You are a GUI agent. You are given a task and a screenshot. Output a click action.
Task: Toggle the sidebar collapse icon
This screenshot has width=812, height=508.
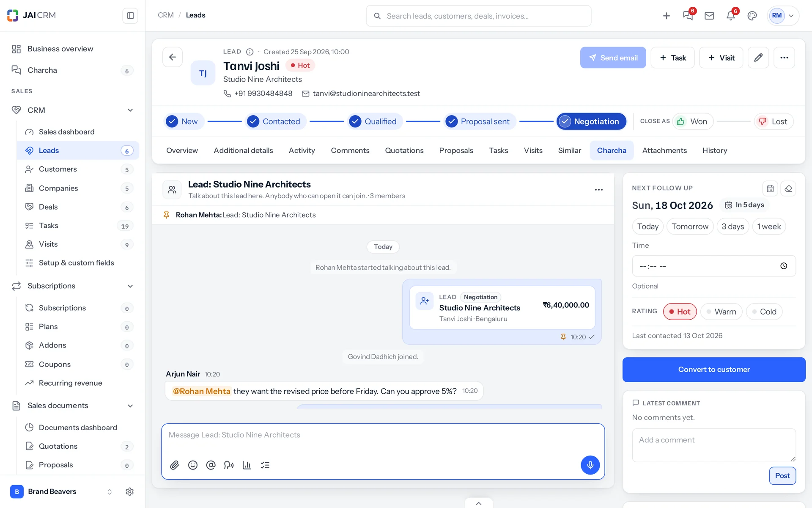point(130,16)
